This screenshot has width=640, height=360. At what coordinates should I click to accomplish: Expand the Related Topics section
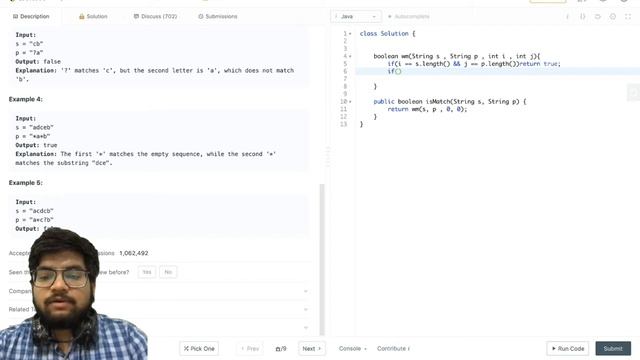pyautogui.click(x=158, y=309)
